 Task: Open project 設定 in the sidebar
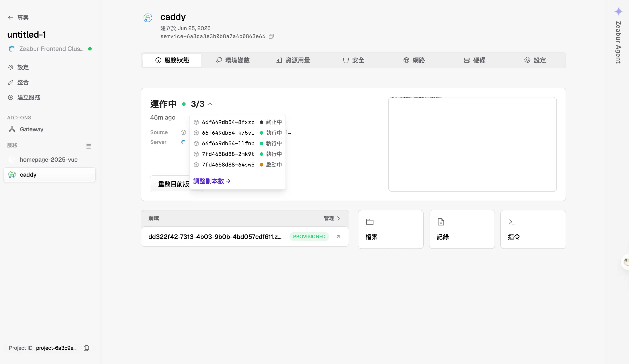coord(18,67)
